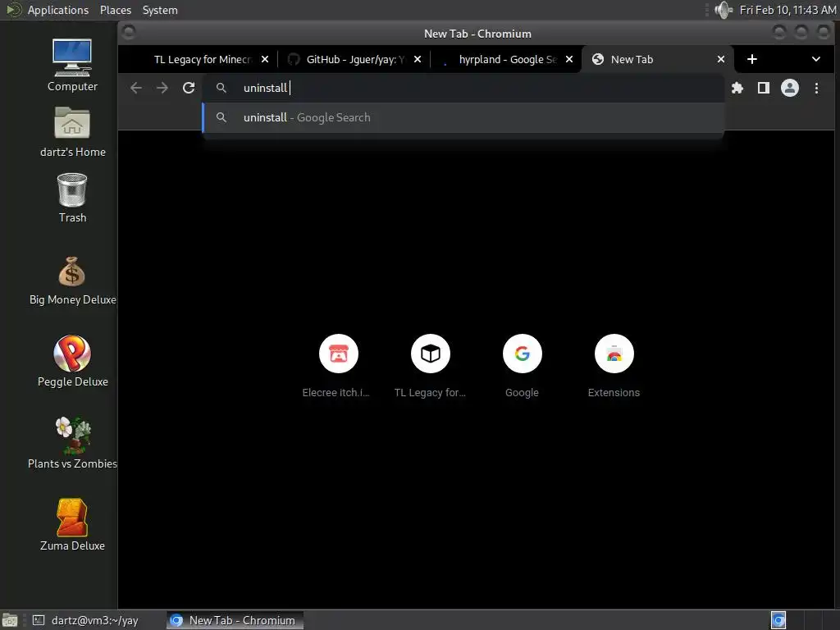The width and height of the screenshot is (840, 630).
Task: Click the volume speaker icon
Action: (724, 10)
